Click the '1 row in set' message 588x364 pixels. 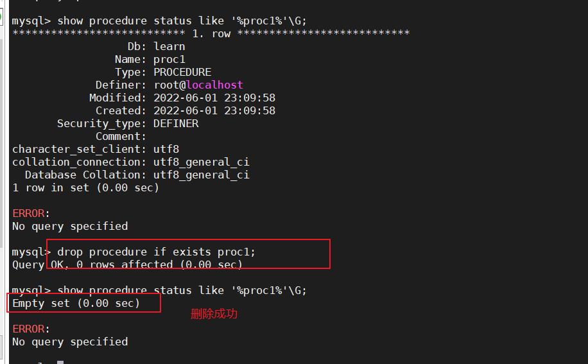(85, 187)
